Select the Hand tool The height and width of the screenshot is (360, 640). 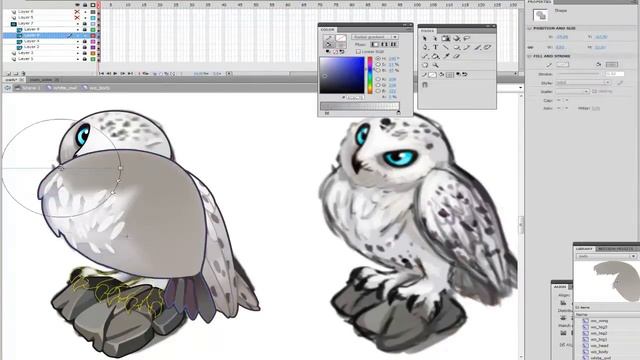tap(425, 65)
